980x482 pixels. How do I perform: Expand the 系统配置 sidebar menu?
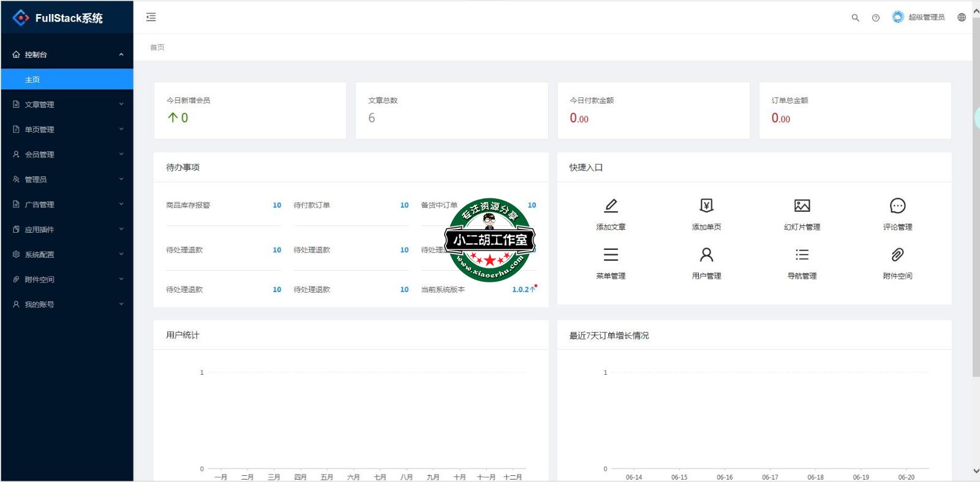coord(67,254)
